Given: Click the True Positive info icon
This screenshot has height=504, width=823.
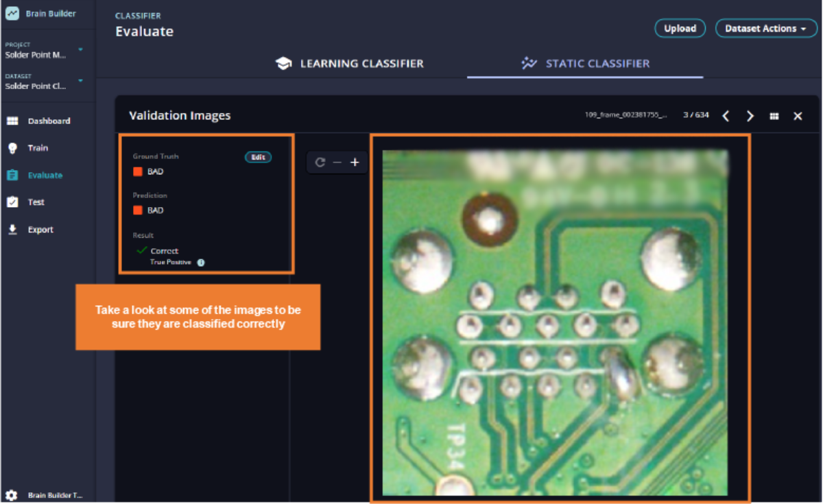Looking at the screenshot, I should coord(201,263).
